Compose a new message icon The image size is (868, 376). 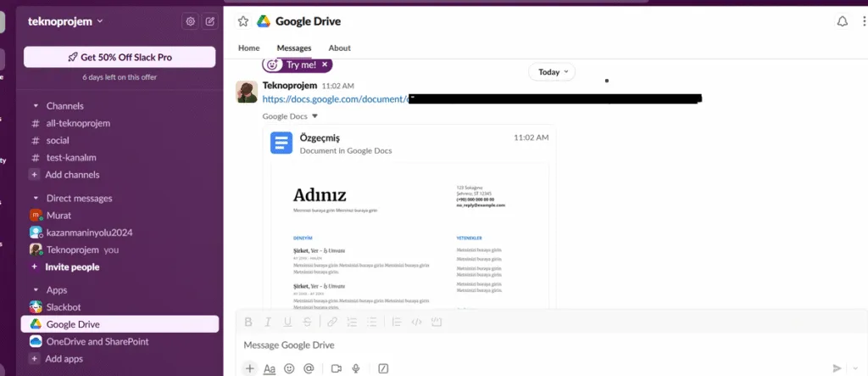click(210, 21)
